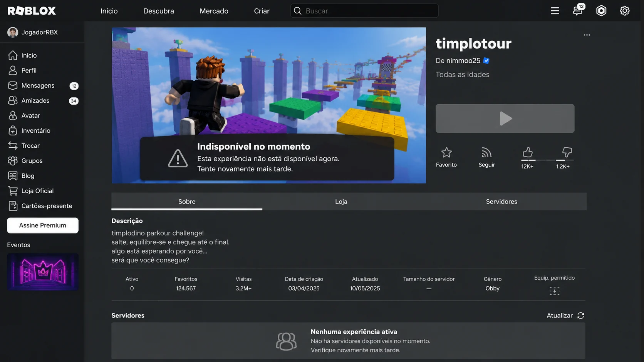The width and height of the screenshot is (644, 362).
Task: Click the timplotour title text
Action: click(473, 43)
